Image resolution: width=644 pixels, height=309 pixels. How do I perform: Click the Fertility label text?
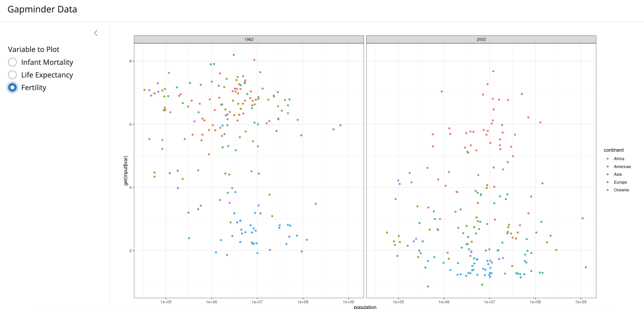click(x=33, y=87)
